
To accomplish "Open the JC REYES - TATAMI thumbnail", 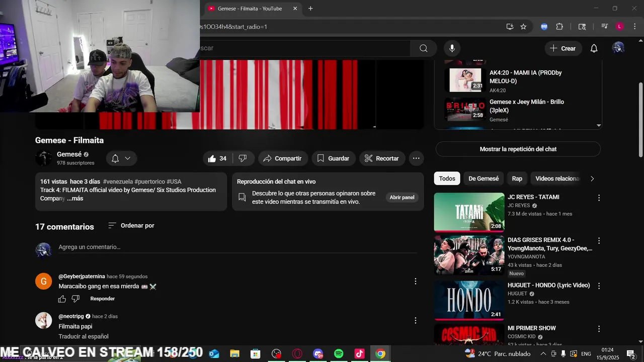I will tap(469, 212).
